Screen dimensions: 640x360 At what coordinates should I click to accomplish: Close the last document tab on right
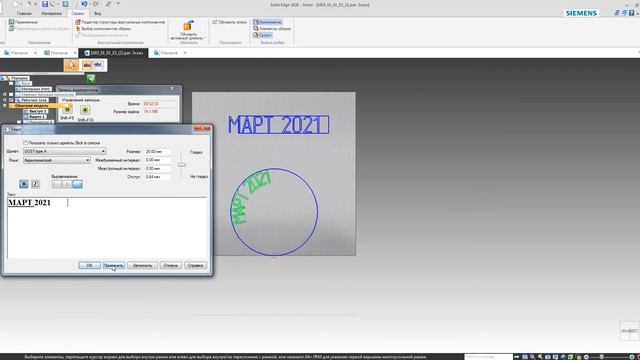[x=185, y=53]
